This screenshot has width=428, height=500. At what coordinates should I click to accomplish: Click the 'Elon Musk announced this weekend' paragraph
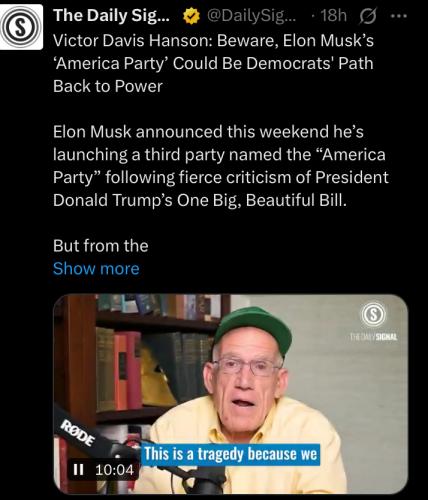pyautogui.click(x=221, y=166)
